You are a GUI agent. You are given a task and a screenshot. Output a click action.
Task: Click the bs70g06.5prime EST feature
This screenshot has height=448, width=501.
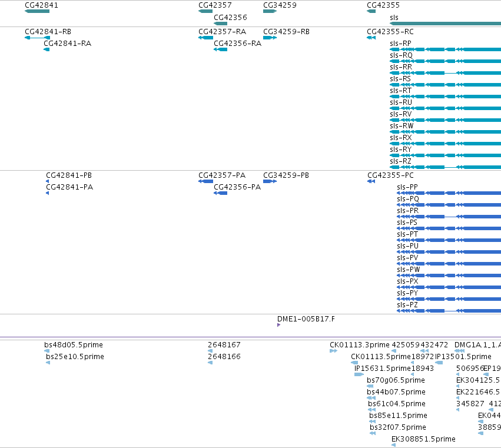[370, 387]
